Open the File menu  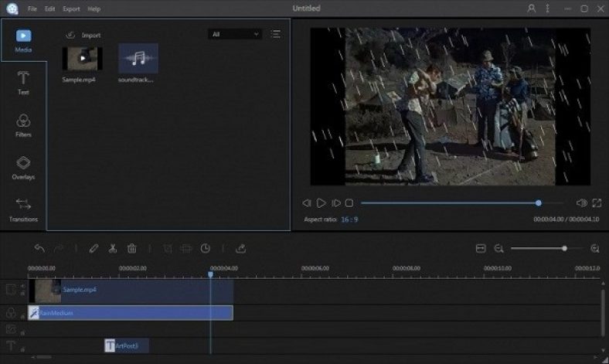[x=32, y=9]
